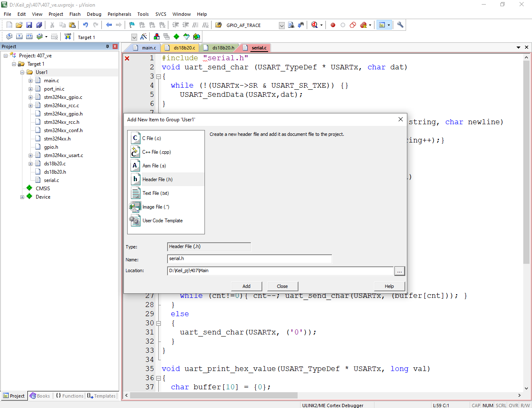
Task: Save the current file with the single-disk icon
Action: point(29,25)
